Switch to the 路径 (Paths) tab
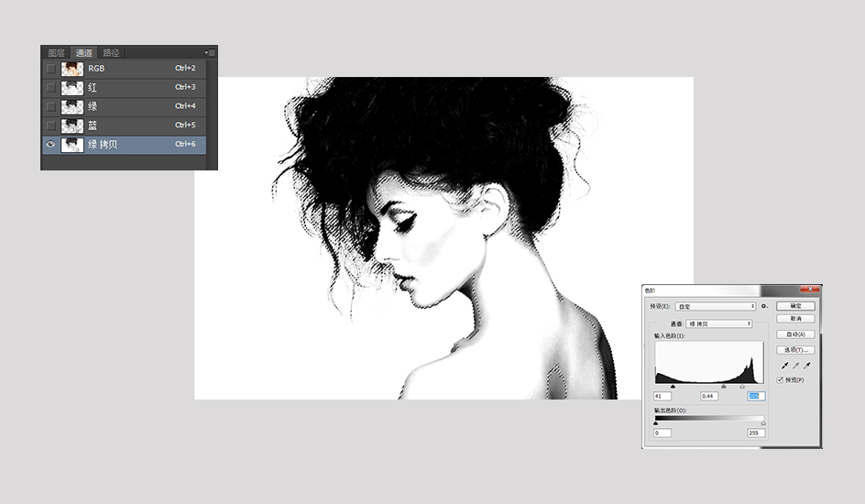The image size is (865, 504). click(111, 53)
